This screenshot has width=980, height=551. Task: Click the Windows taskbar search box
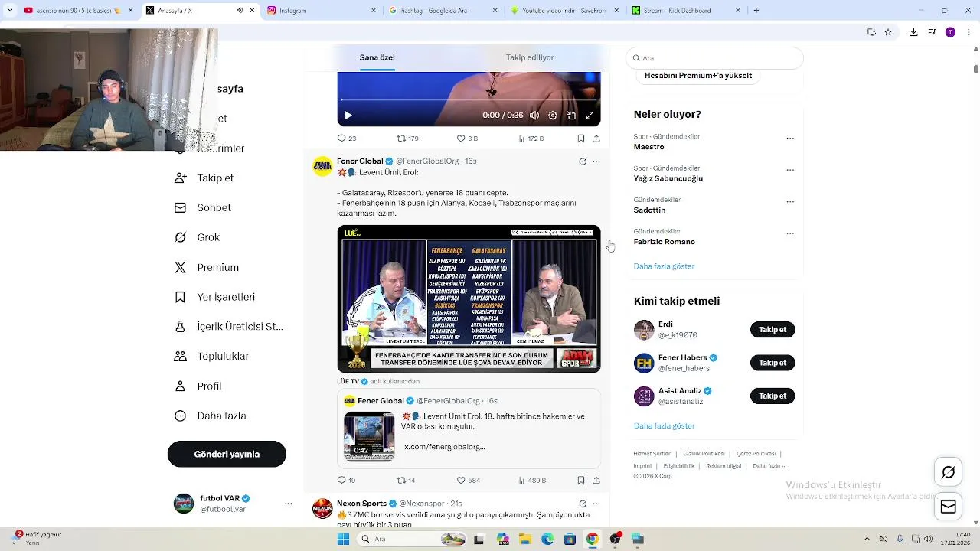[x=412, y=540]
